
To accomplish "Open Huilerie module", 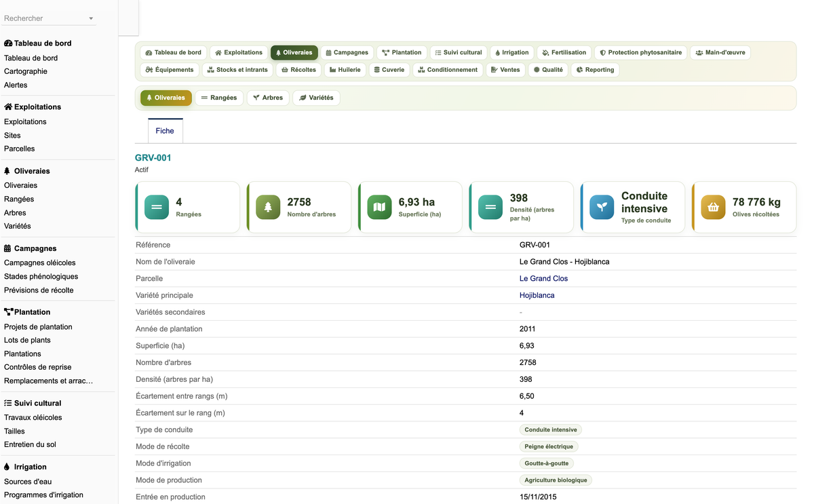I will click(345, 70).
